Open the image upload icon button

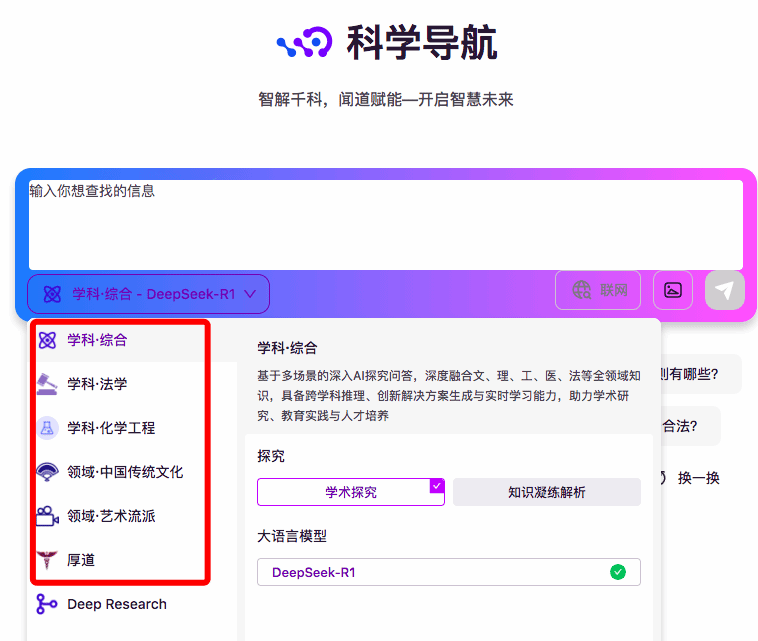pyautogui.click(x=673, y=290)
